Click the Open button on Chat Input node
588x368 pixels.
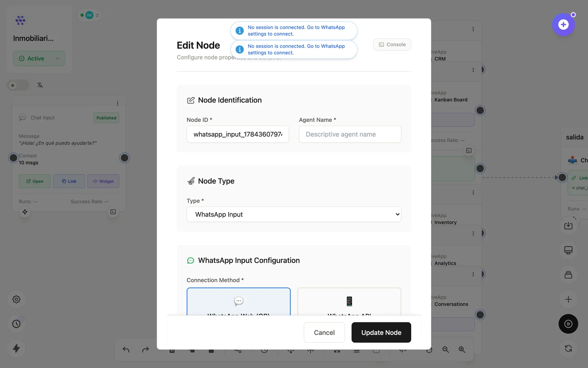(35, 181)
